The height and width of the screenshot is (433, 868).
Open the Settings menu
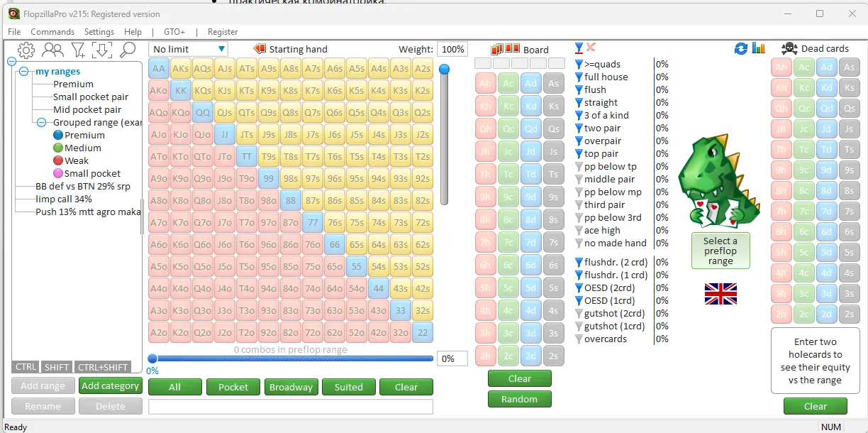click(99, 32)
